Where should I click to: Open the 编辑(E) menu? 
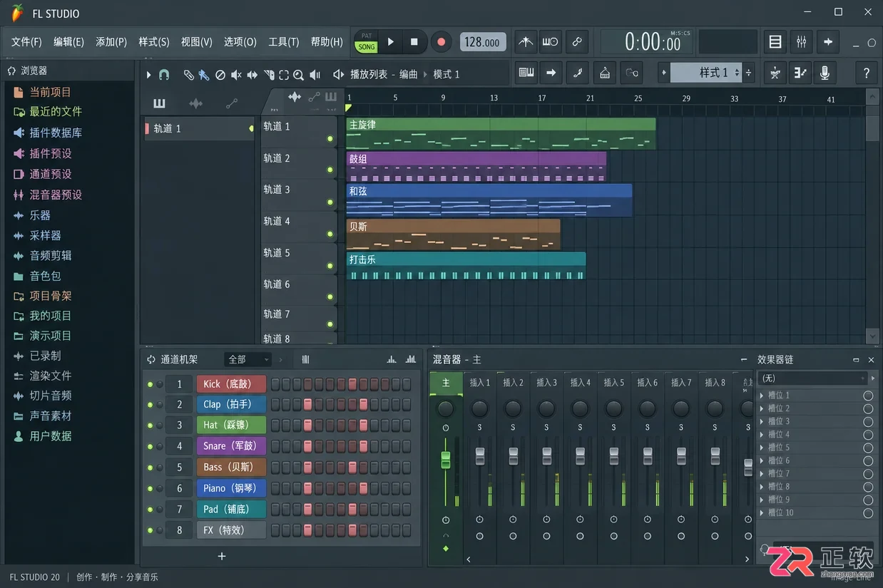click(68, 42)
